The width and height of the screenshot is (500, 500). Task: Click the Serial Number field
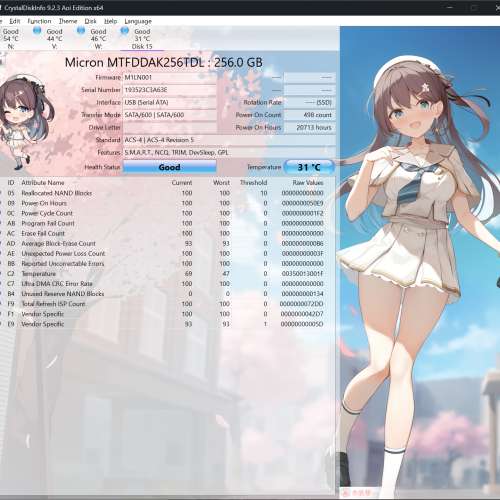pos(170,90)
